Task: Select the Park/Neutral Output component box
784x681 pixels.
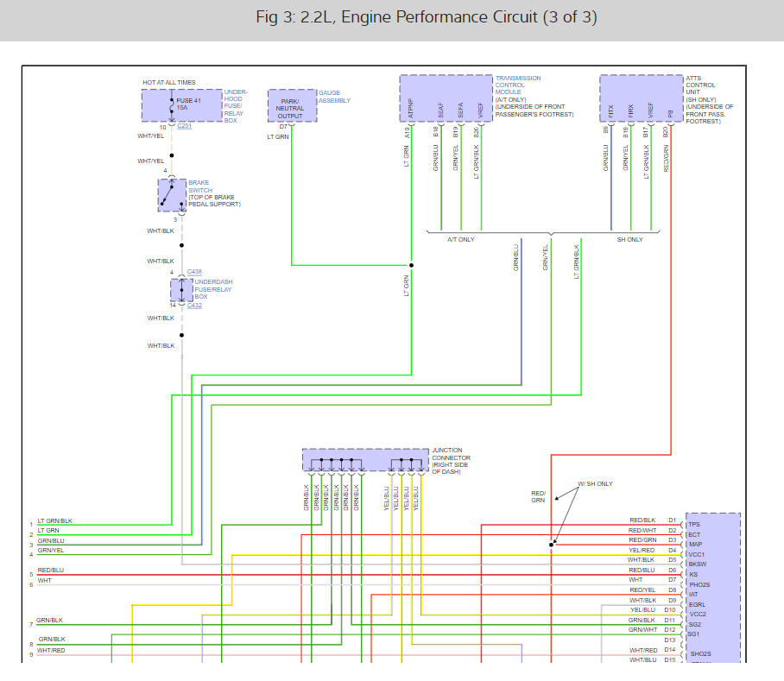Action: tap(292, 105)
